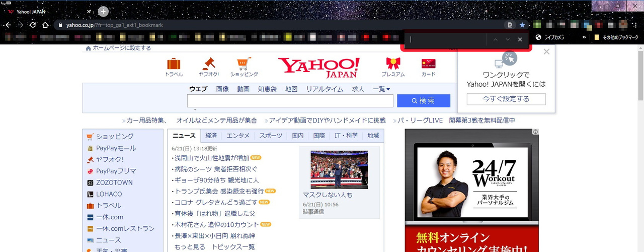Click the Yahoo search text field
This screenshot has height=252, width=644.
click(x=290, y=101)
